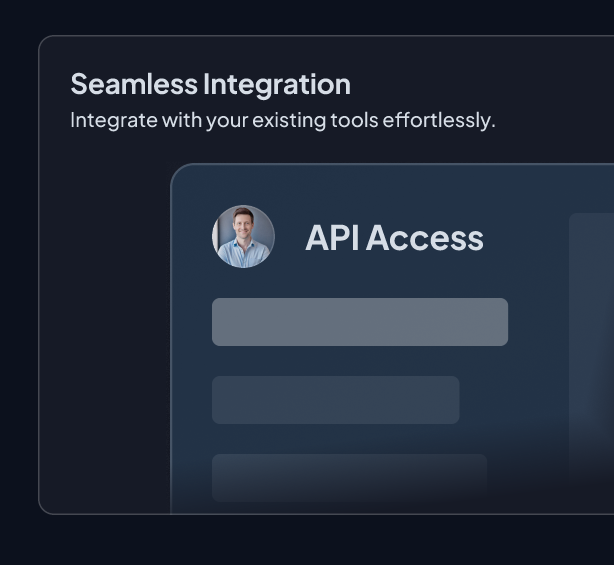Click the smiling face in the avatar
Viewport: 614px width, 565px height.
coord(244,228)
